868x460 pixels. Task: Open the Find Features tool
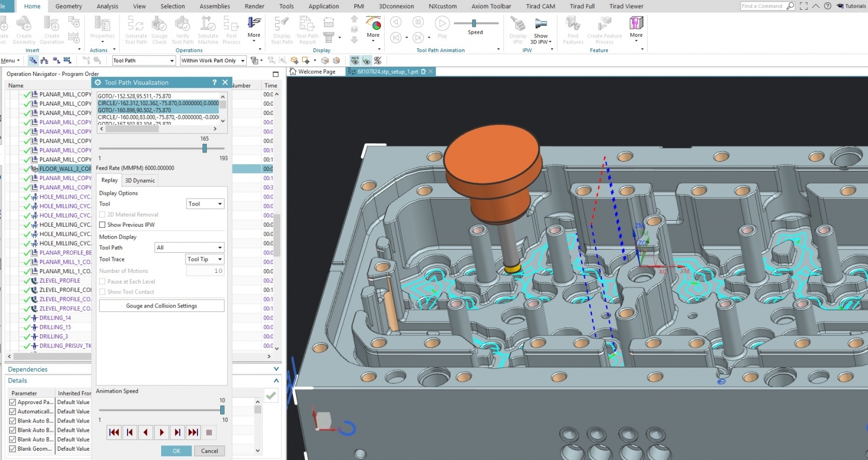(x=573, y=24)
